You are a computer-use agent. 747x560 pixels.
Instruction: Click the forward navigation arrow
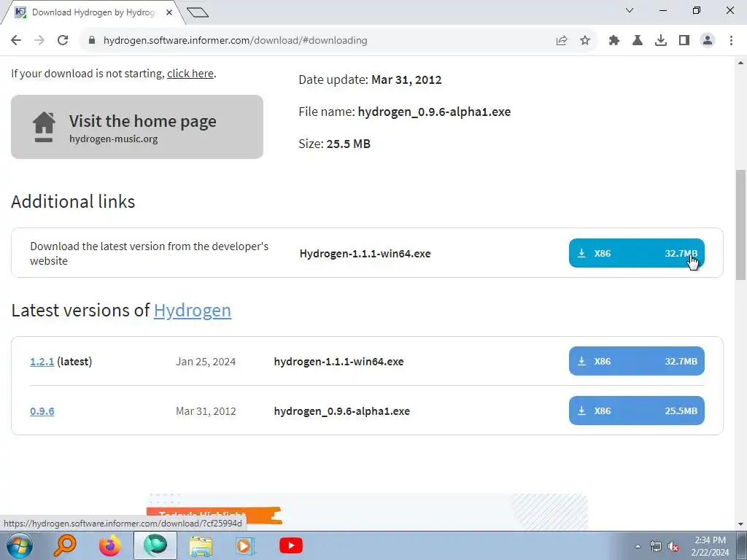point(39,41)
